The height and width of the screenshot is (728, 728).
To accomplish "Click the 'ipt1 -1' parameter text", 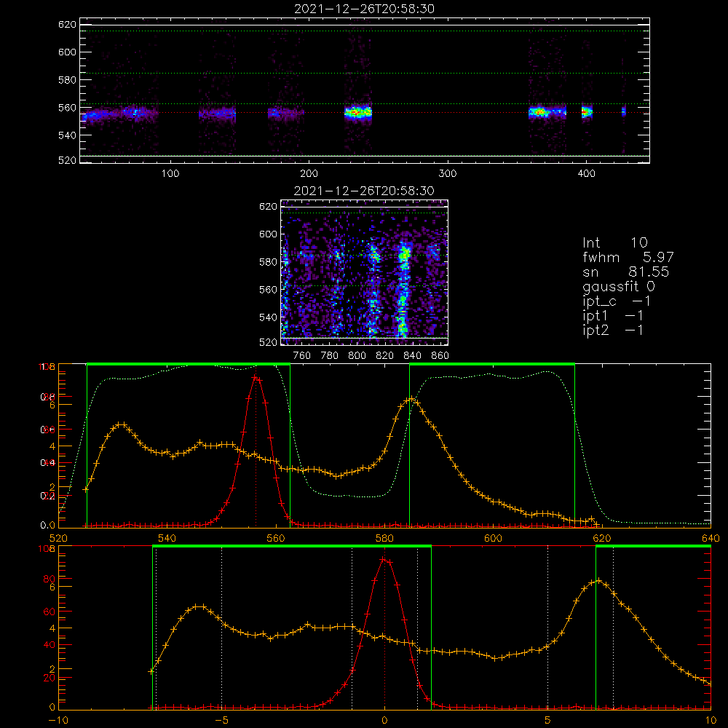I will click(613, 316).
